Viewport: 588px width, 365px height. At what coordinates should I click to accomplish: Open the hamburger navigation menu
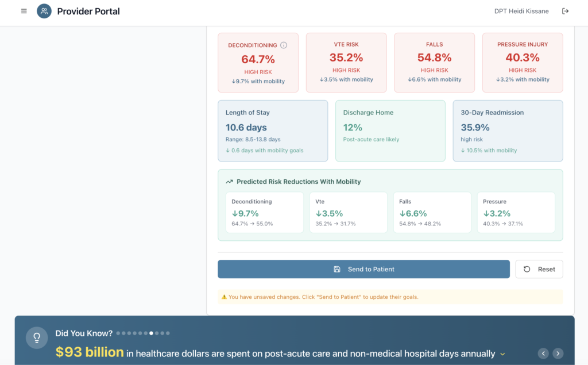pos(24,11)
